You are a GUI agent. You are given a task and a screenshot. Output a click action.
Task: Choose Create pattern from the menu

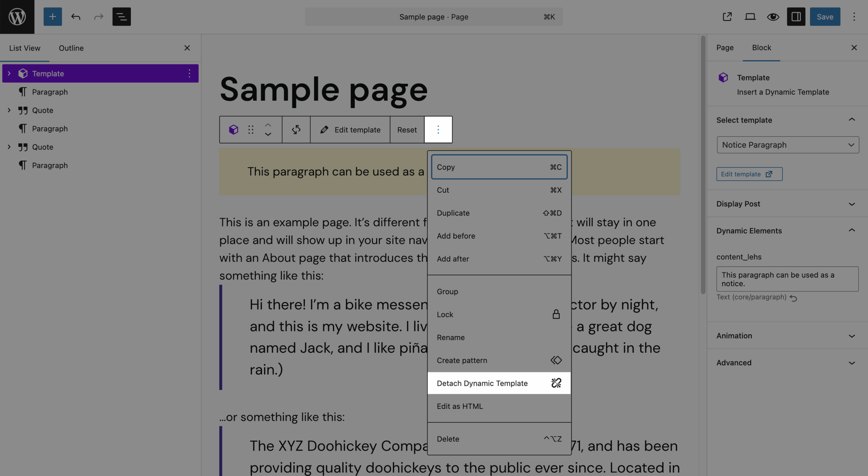tap(499, 360)
